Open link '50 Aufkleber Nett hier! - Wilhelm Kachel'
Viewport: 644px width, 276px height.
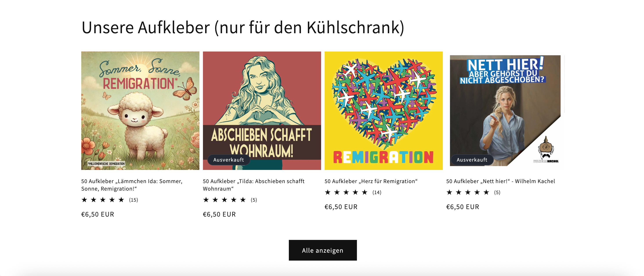tap(501, 181)
